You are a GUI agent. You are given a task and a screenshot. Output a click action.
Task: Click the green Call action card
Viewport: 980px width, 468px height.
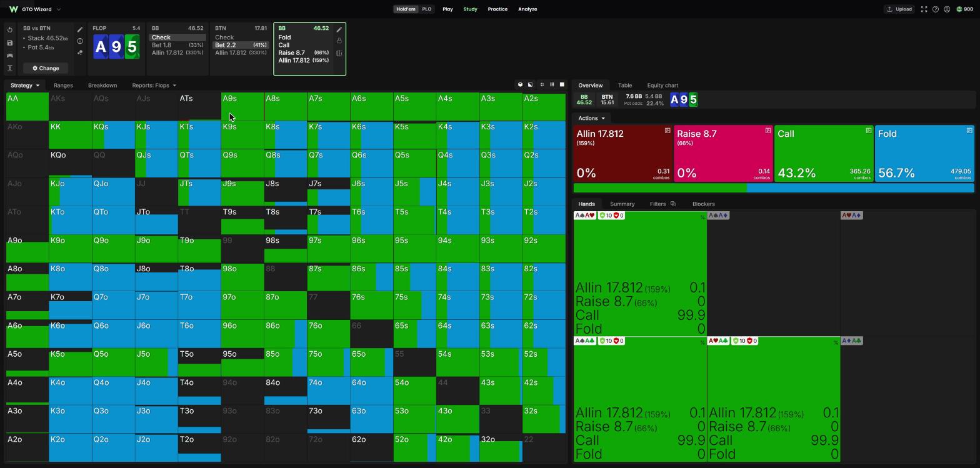(x=824, y=154)
